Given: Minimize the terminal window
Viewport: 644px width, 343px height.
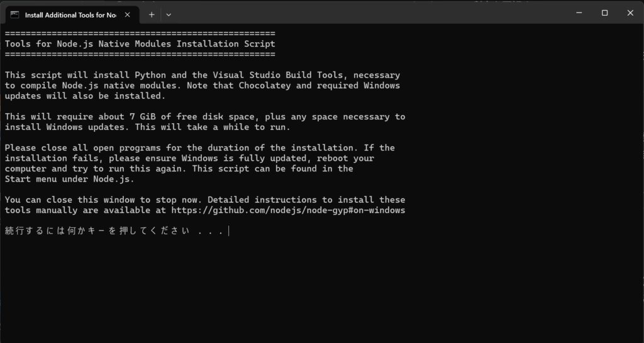Looking at the screenshot, I should 577,13.
